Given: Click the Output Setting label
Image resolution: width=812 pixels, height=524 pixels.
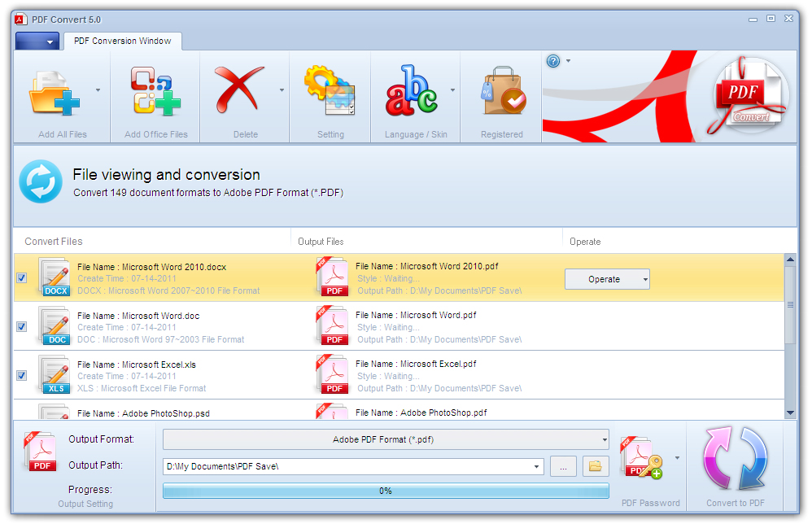Looking at the screenshot, I should click(85, 504).
